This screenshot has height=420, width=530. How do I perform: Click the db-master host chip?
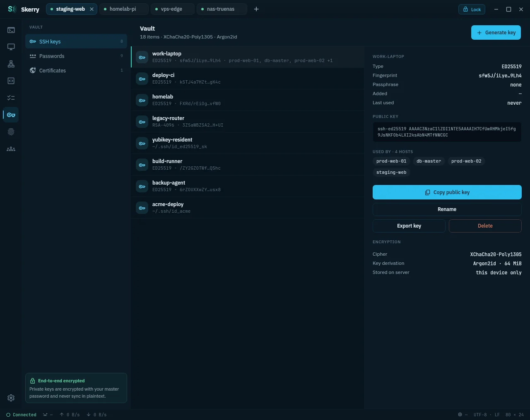429,161
